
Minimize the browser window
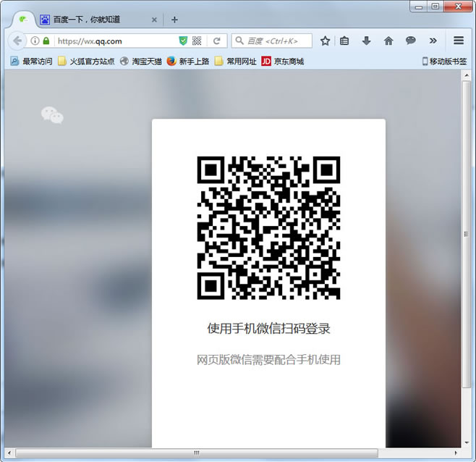[419, 7]
